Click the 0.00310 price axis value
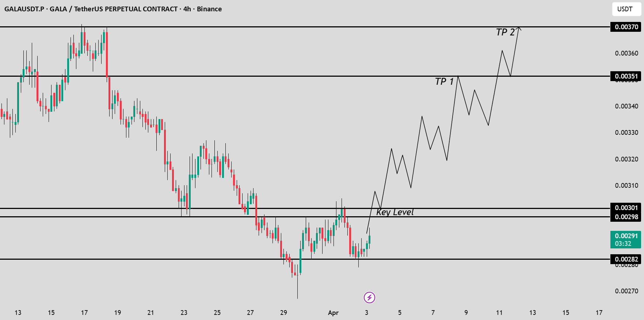Viewport: 644px width, 320px height. point(626,186)
